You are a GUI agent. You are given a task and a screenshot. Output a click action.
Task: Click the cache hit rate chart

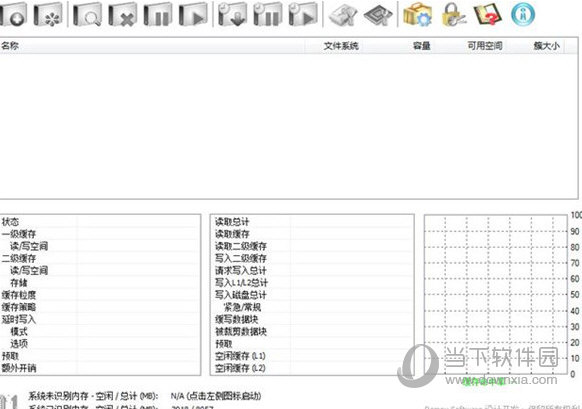tap(496, 295)
